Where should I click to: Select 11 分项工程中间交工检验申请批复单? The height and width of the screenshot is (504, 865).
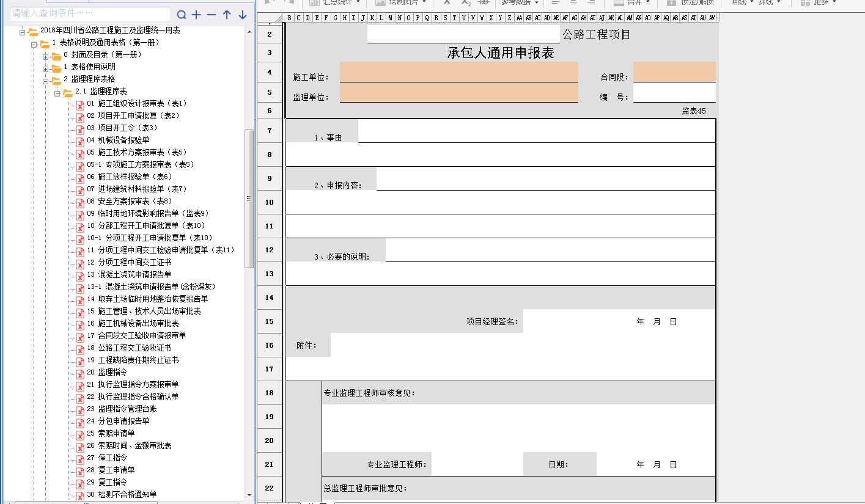(161, 250)
